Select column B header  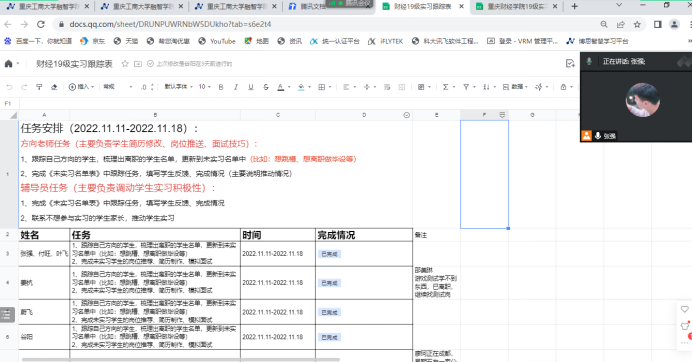click(155, 115)
